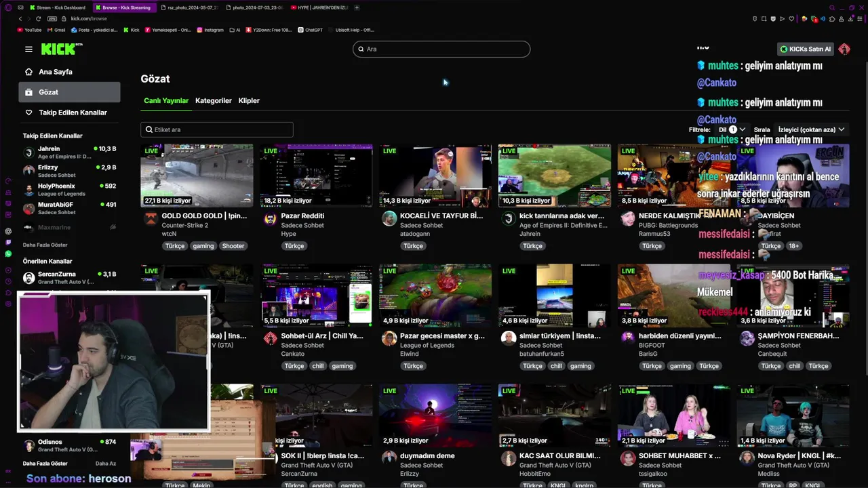Collapse recommended channels with Daha Az

105,464
